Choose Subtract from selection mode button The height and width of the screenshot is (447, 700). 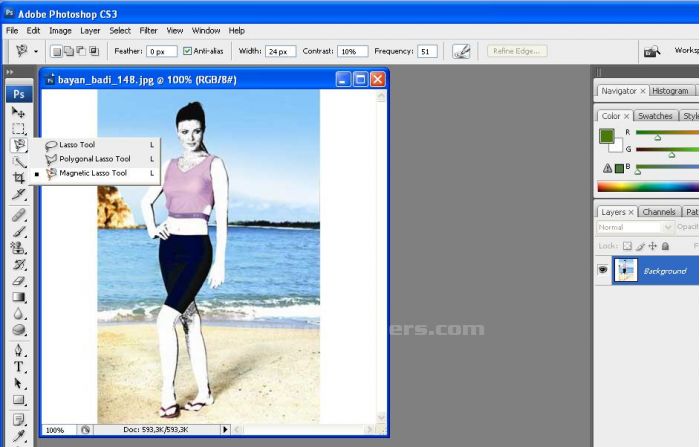(x=81, y=51)
